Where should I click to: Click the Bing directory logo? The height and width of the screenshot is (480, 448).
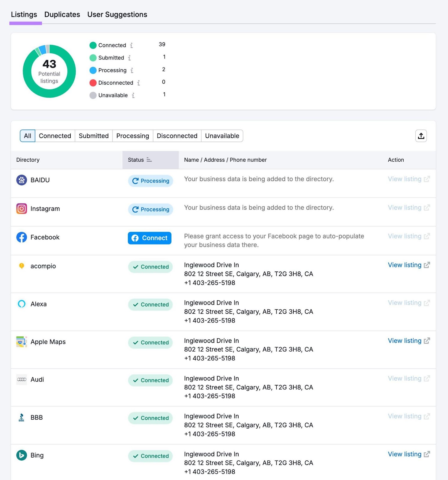pyautogui.click(x=22, y=455)
